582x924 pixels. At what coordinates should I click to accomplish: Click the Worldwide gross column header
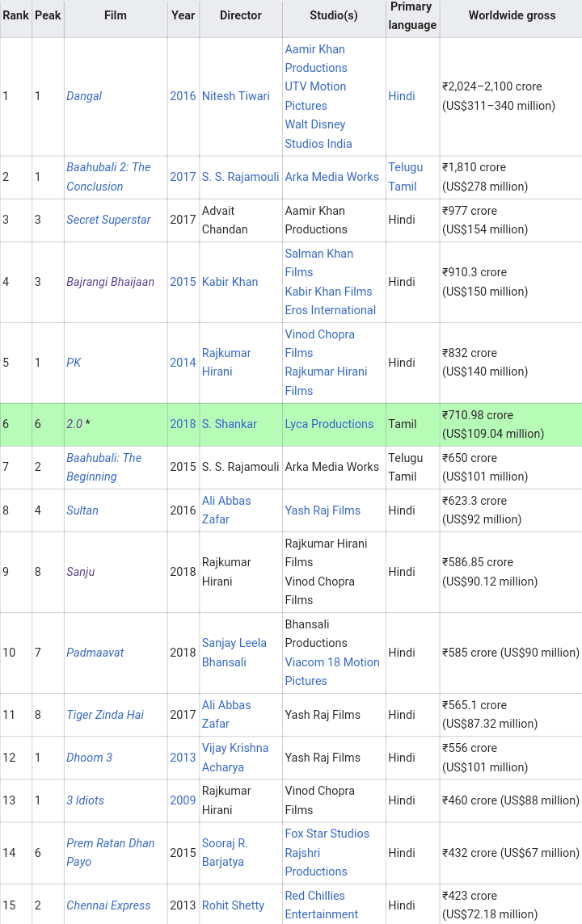click(512, 15)
